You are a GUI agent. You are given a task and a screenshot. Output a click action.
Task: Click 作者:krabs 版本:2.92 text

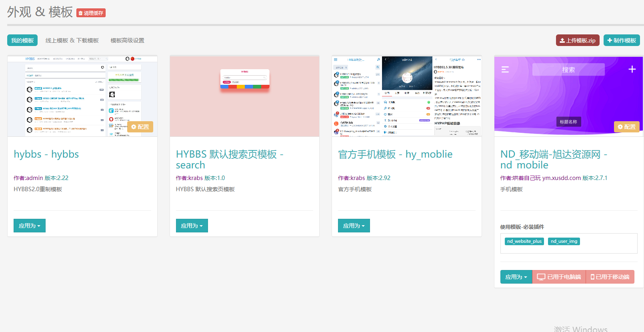(364, 178)
